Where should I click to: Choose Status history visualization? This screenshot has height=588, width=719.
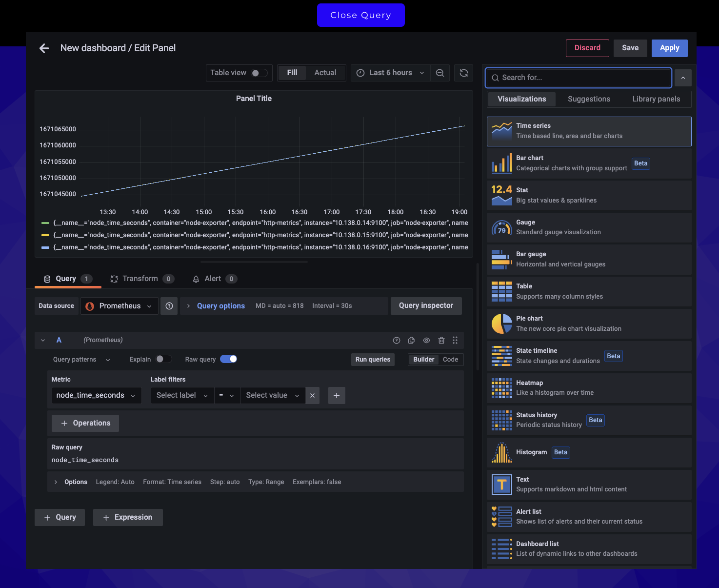pyautogui.click(x=589, y=421)
